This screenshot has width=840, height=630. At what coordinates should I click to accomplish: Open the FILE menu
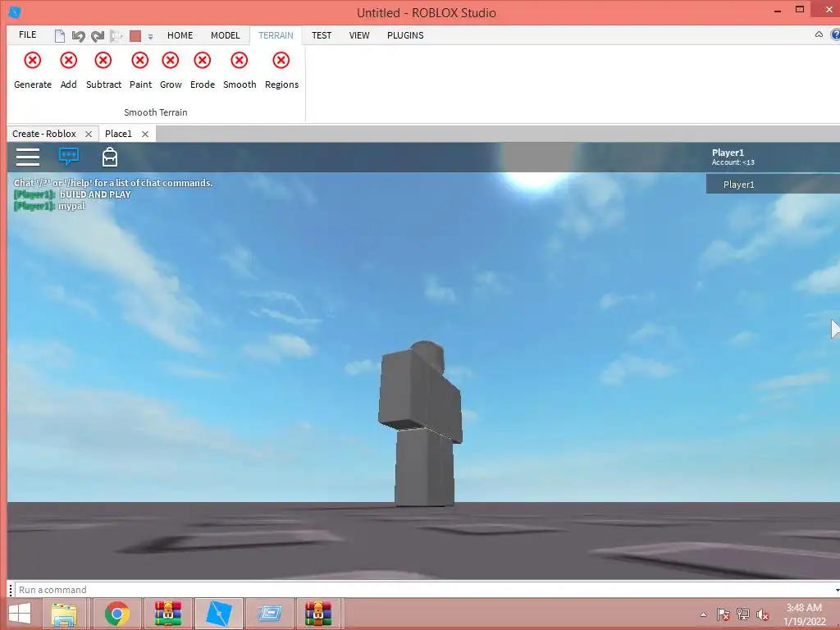point(27,34)
